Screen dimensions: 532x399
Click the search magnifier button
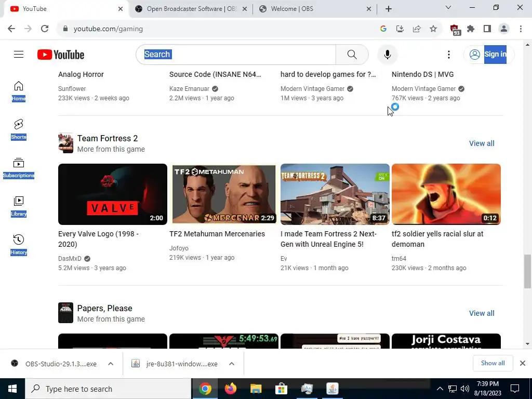[x=352, y=54]
